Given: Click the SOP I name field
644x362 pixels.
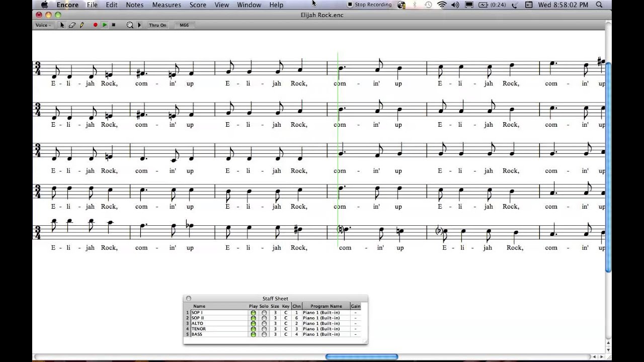Looking at the screenshot, I should click(219, 313).
